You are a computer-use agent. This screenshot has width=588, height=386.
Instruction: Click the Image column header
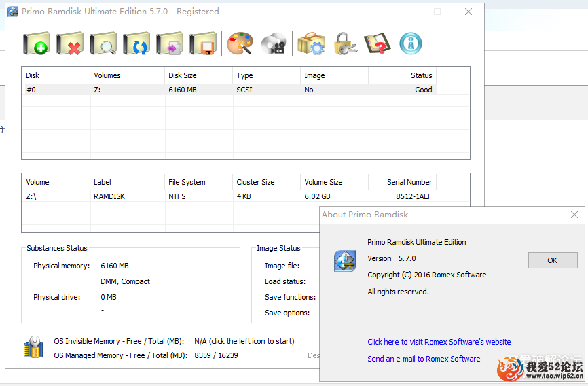click(x=335, y=75)
